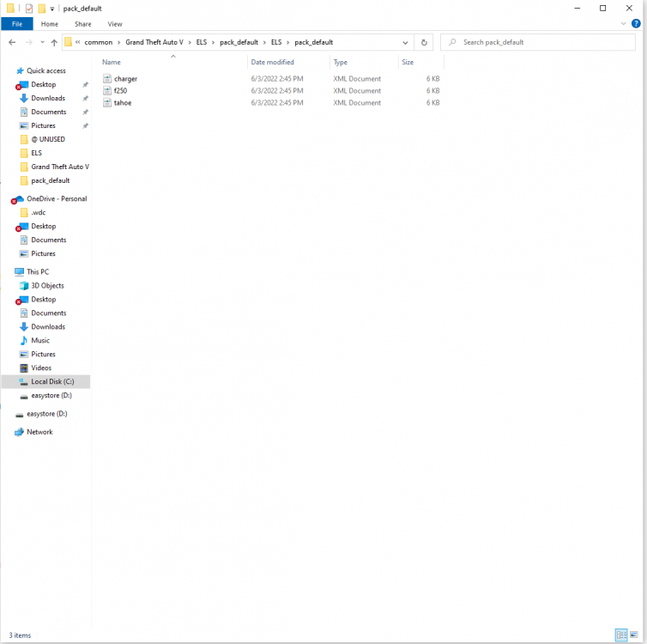This screenshot has height=644, width=647.
Task: Open pinned Documents under Quick access
Action: pyautogui.click(x=48, y=112)
